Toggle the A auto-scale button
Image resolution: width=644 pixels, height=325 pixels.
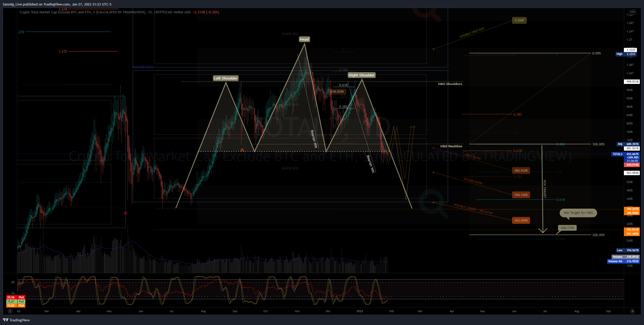point(633,311)
